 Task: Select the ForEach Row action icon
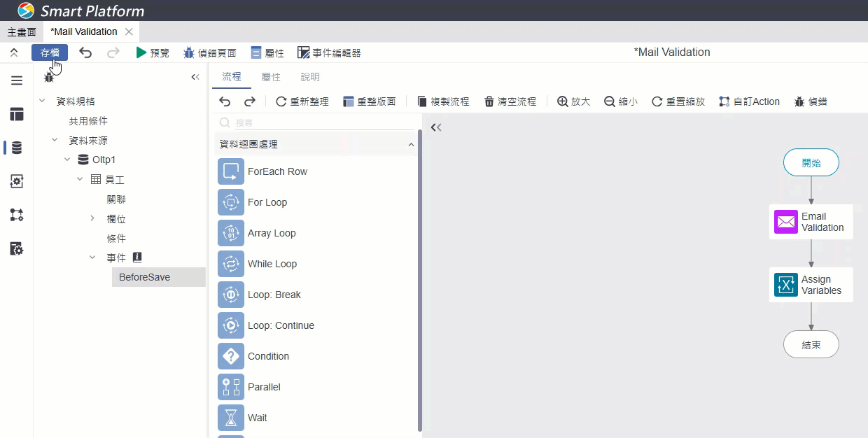coord(231,171)
